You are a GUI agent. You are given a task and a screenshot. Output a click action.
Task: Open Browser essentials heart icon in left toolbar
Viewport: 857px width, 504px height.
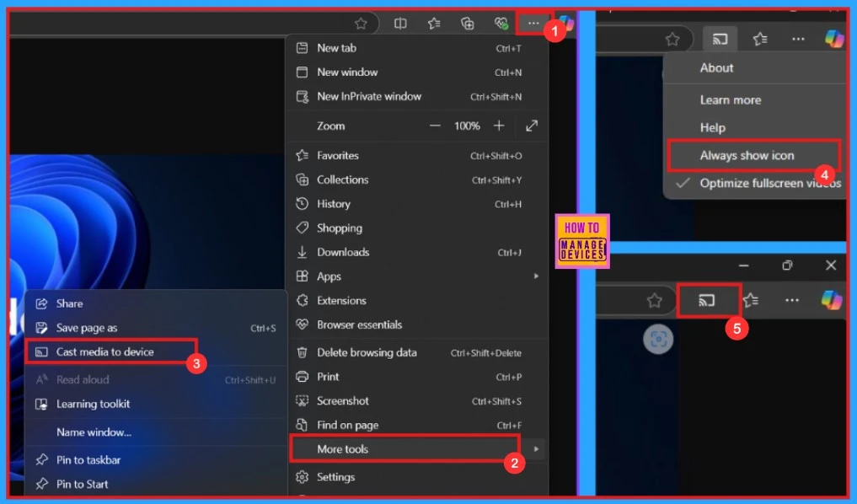click(501, 24)
